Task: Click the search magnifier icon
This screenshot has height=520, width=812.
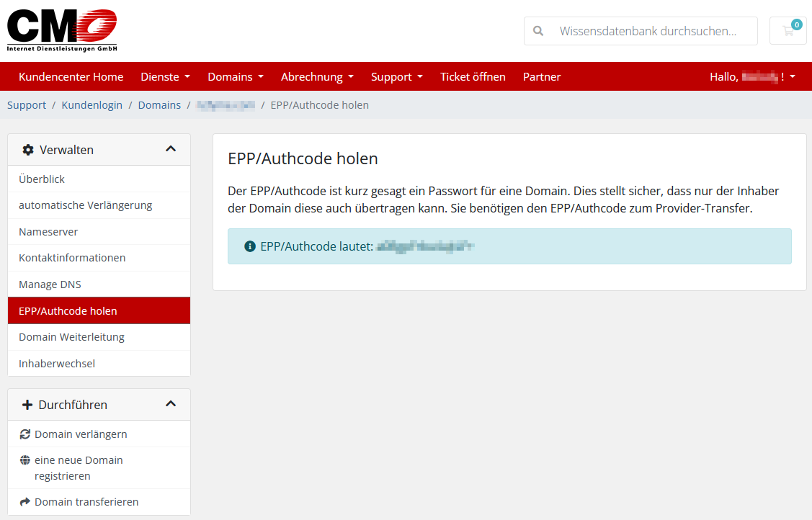Action: pos(537,31)
